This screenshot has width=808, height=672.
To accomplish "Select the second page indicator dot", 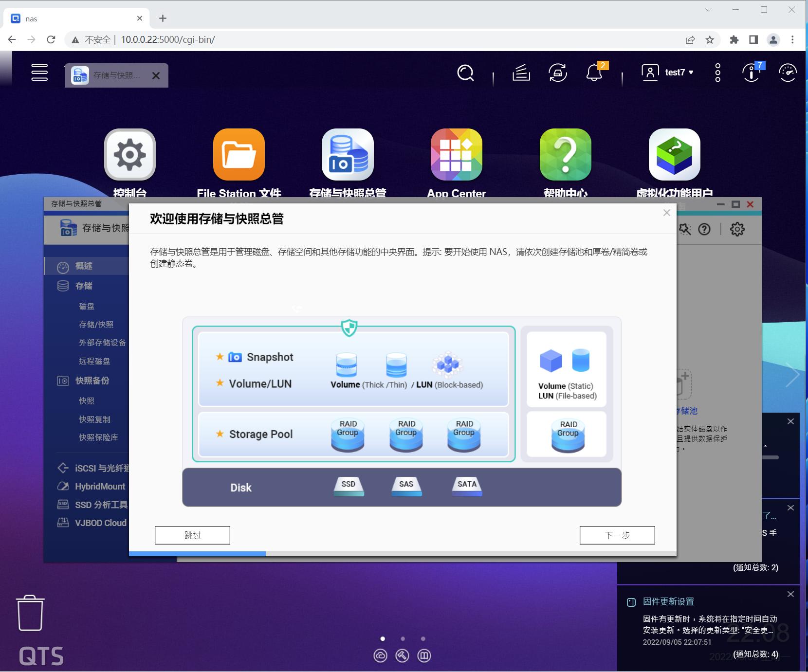I will tap(403, 638).
